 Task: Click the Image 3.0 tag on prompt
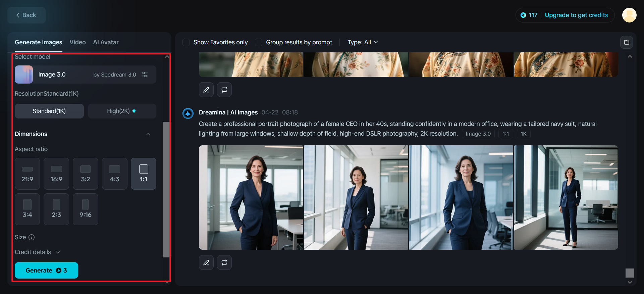[478, 134]
